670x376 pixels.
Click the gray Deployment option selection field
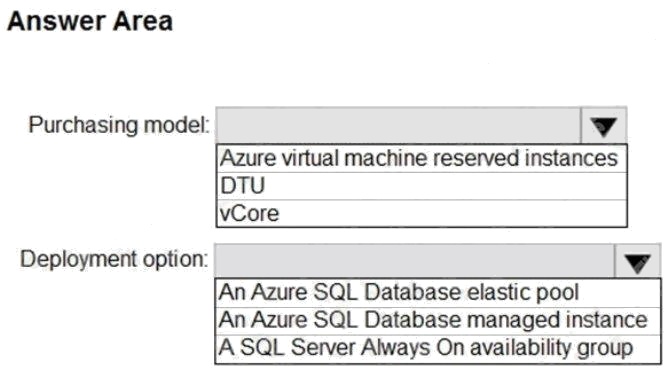click(415, 261)
